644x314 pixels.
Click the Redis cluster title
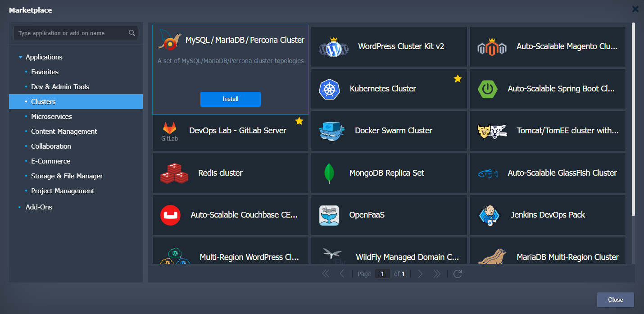tap(220, 173)
